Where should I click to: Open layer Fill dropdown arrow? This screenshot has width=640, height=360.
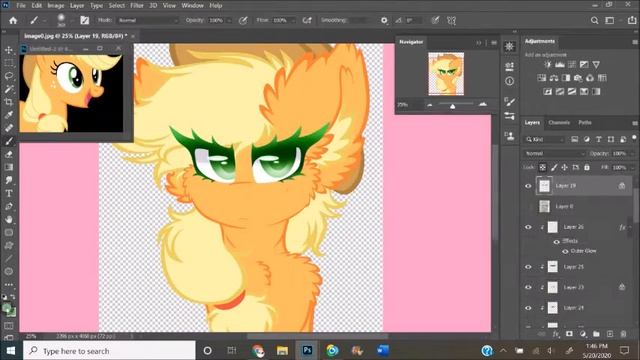pos(632,167)
